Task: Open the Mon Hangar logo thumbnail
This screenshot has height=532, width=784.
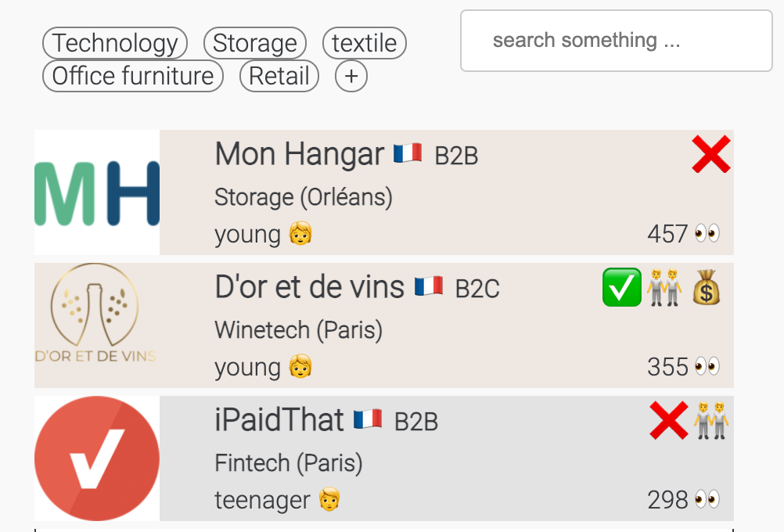Action: [97, 192]
